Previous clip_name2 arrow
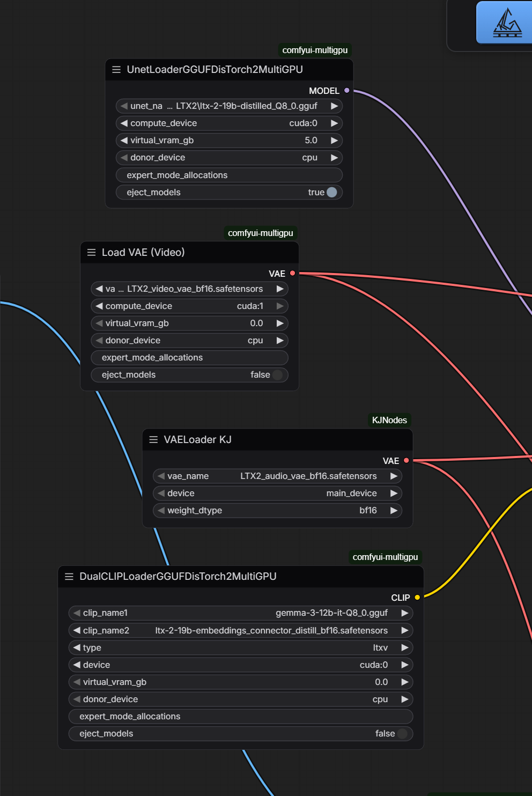This screenshot has height=796, width=532. click(77, 631)
